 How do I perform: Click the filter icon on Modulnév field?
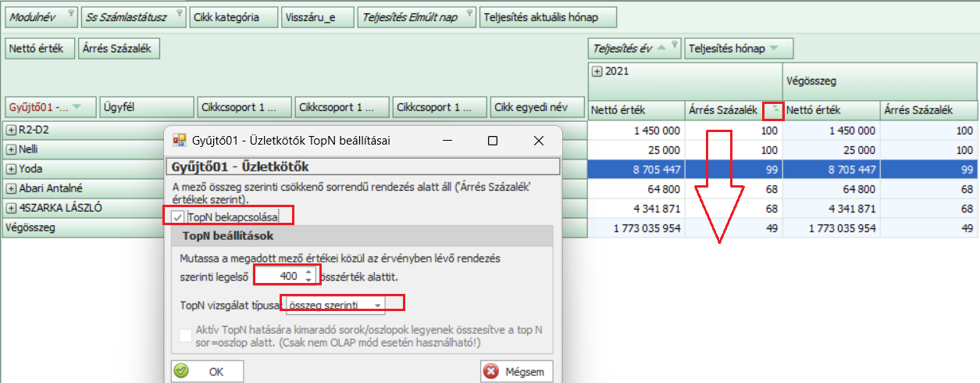pyautogui.click(x=71, y=13)
